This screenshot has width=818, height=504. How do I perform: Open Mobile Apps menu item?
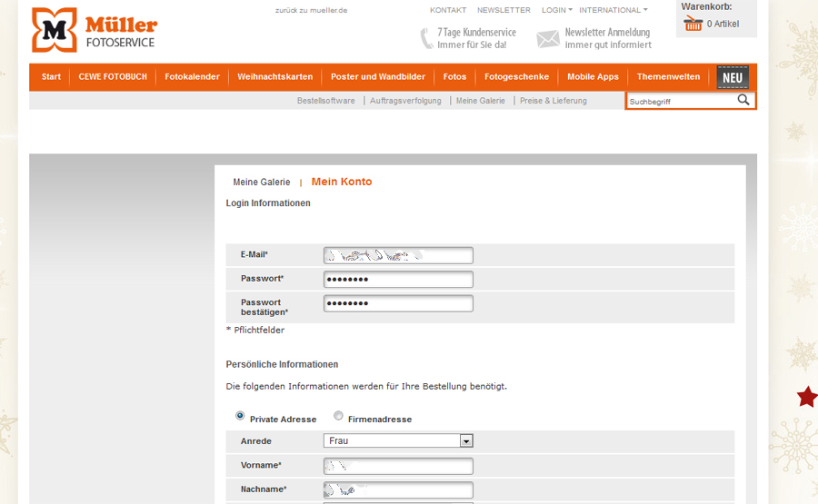(x=593, y=76)
